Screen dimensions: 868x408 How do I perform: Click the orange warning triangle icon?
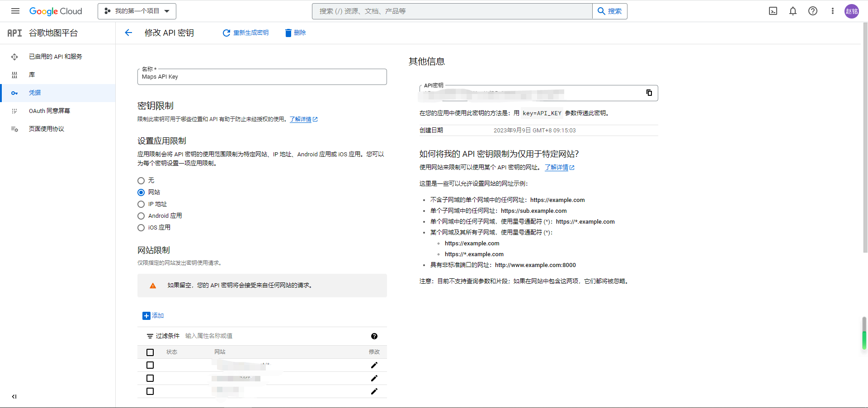pos(153,286)
